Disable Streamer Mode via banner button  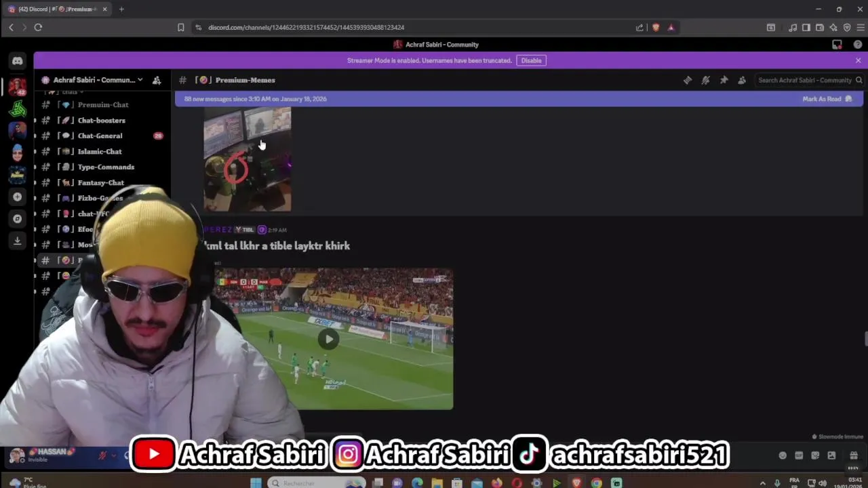[x=531, y=60]
